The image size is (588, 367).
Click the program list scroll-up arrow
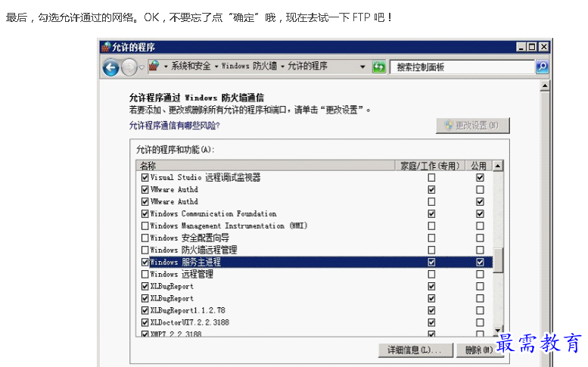pyautogui.click(x=498, y=166)
